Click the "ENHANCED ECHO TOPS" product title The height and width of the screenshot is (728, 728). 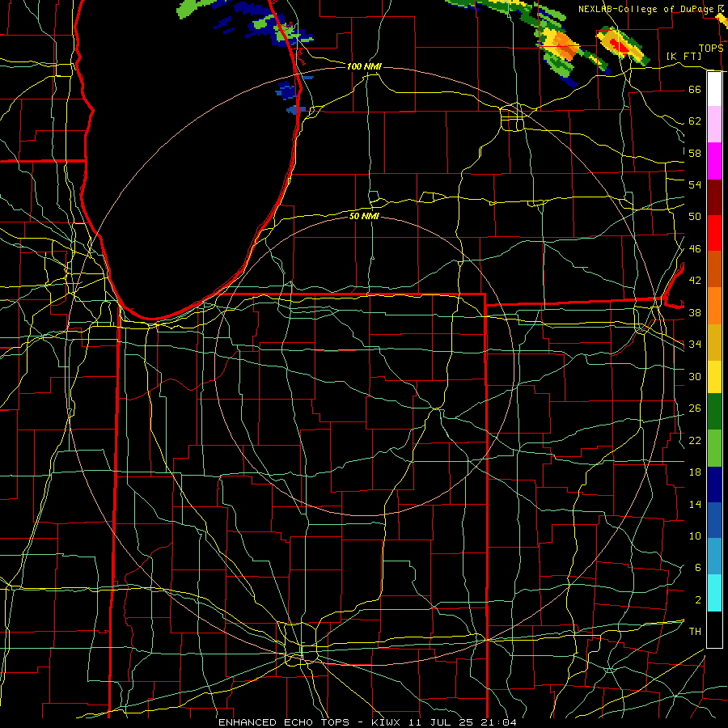tap(284, 722)
